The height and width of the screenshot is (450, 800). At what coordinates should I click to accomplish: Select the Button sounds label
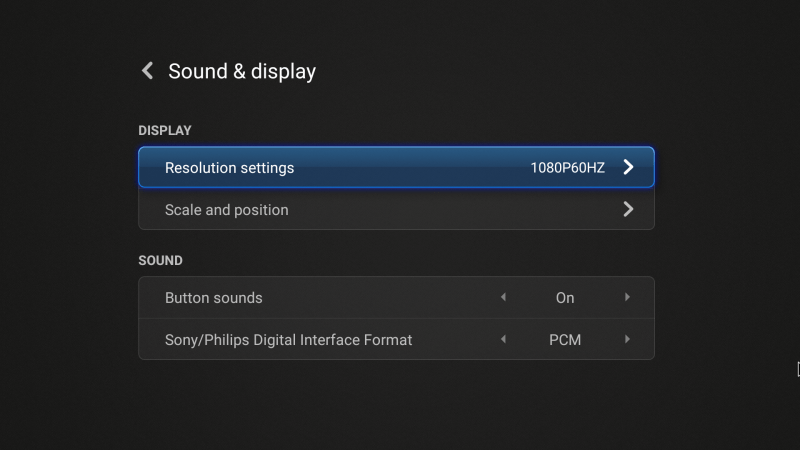pyautogui.click(x=213, y=298)
